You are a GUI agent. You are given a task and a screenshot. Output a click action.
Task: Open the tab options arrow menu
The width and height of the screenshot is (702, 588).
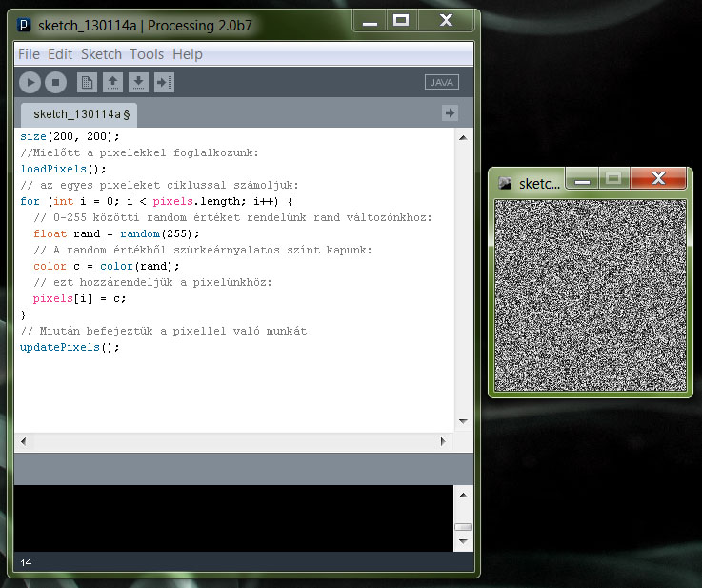451,113
